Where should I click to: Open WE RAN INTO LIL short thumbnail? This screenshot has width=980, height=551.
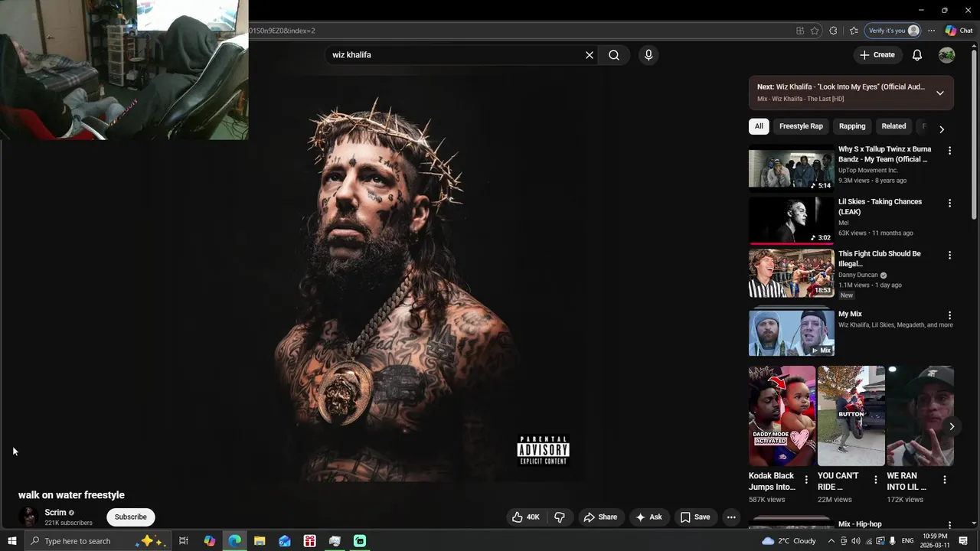pyautogui.click(x=920, y=416)
